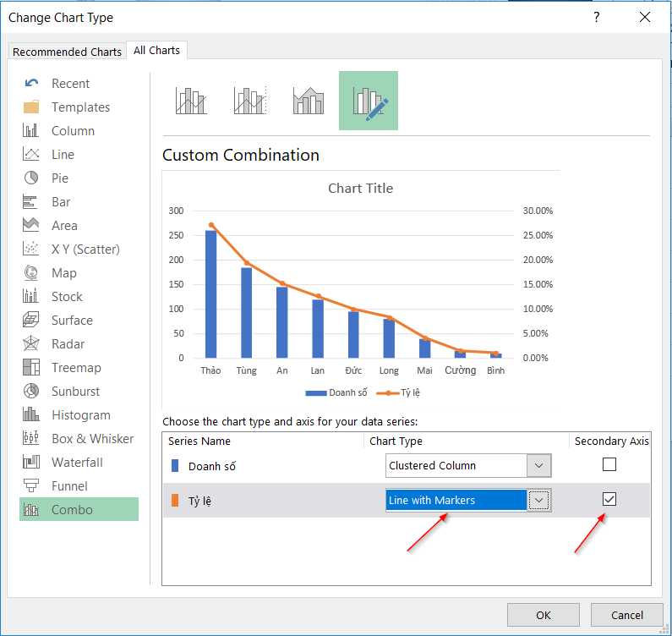This screenshot has width=672, height=636.
Task: Click Tỷ lệ orange series color swatch
Action: coord(175,501)
